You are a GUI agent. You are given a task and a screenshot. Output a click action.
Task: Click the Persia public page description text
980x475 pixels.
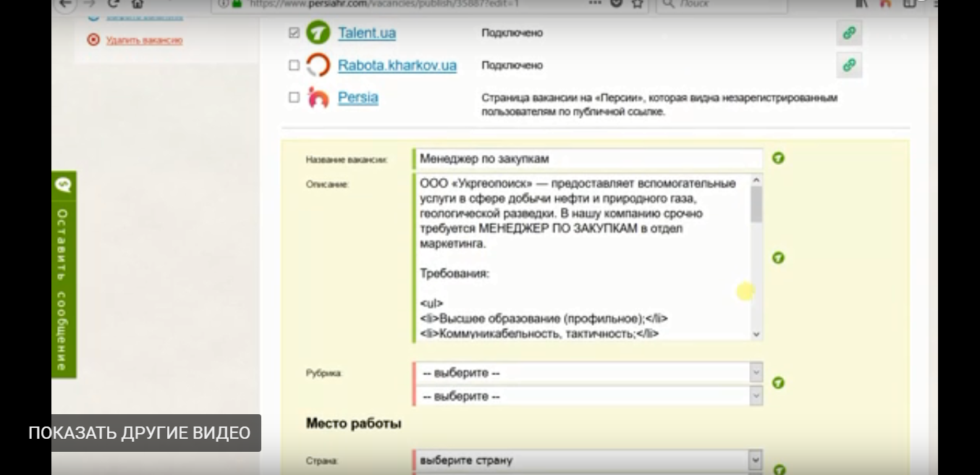click(x=659, y=105)
